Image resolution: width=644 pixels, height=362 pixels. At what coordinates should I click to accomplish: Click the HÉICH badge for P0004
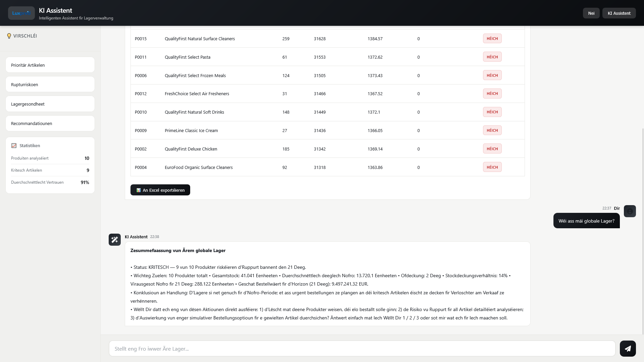(x=492, y=167)
